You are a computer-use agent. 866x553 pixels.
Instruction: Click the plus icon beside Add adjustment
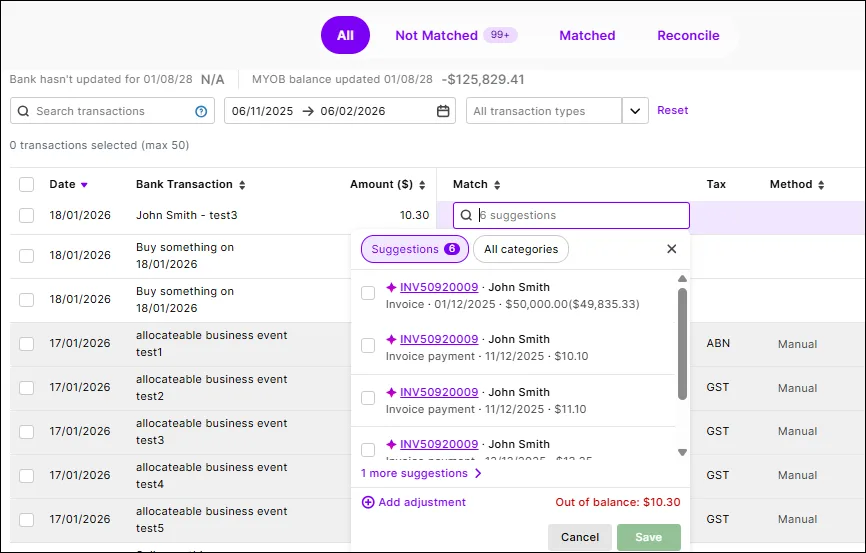coord(368,502)
